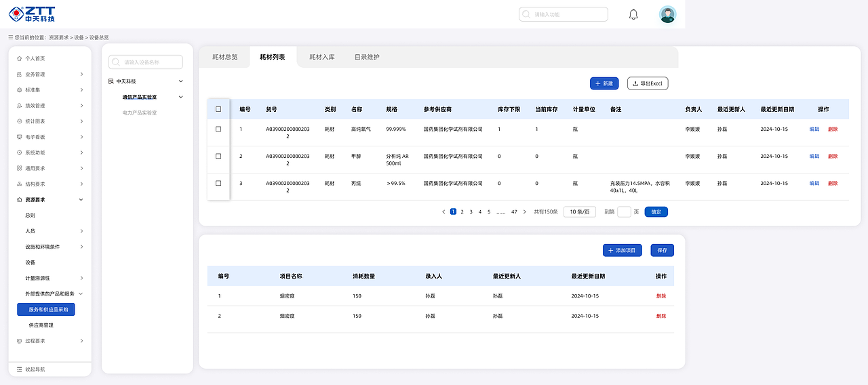
Task: Collapse the 中天科技 tree node chevron
Action: [180, 81]
